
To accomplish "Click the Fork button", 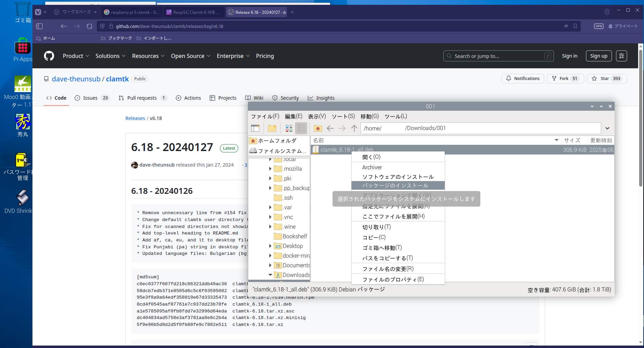I will click(565, 79).
